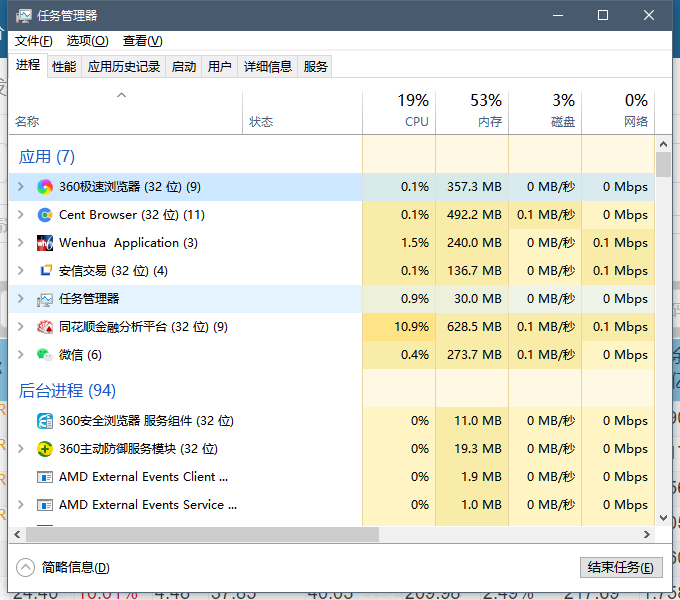Click the 同花顺金融分析平台 icon

(x=45, y=327)
